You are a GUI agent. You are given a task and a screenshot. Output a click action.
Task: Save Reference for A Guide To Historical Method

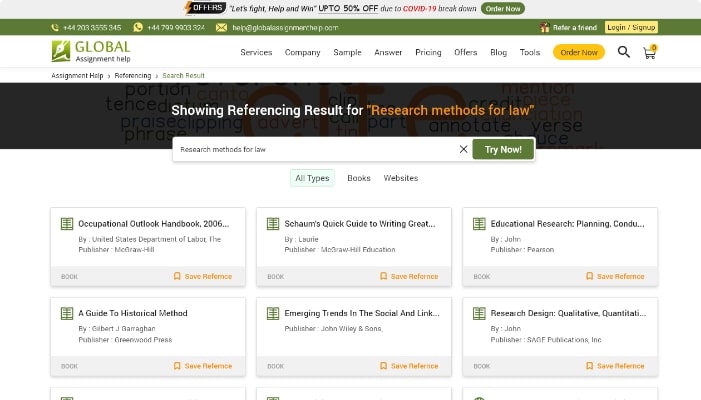(x=203, y=366)
